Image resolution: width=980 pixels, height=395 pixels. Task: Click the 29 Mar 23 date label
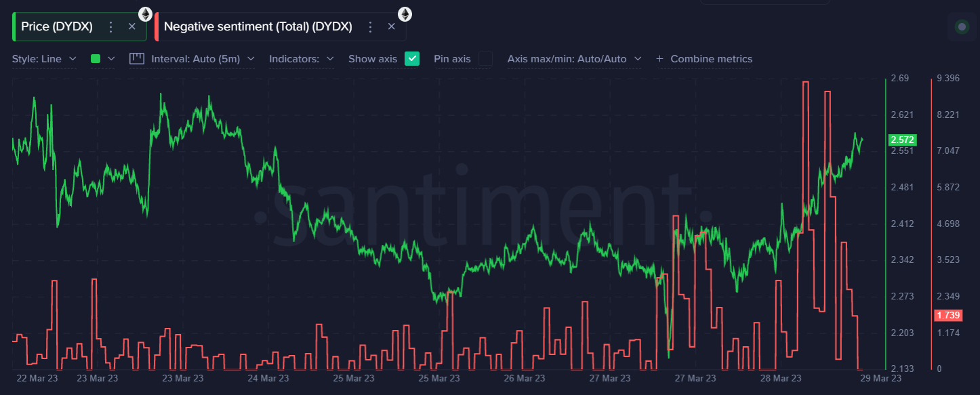(x=880, y=379)
